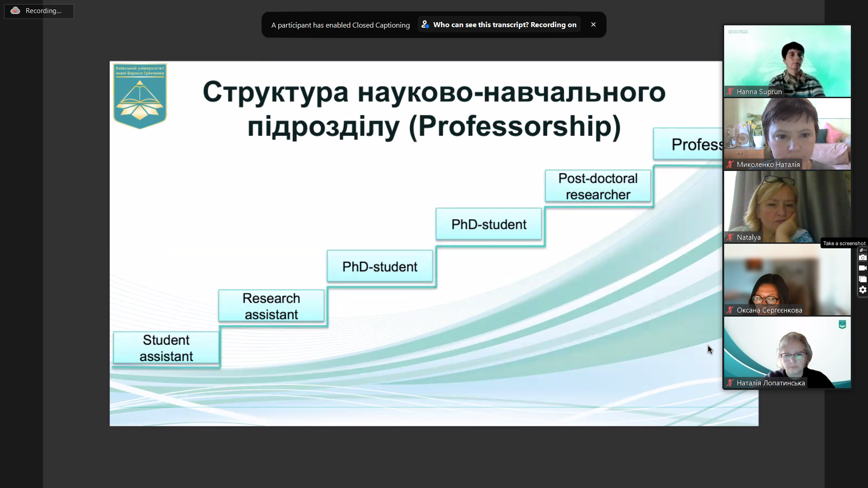868x488 pixels.
Task: Click the university crest logo on slide
Action: (x=140, y=96)
